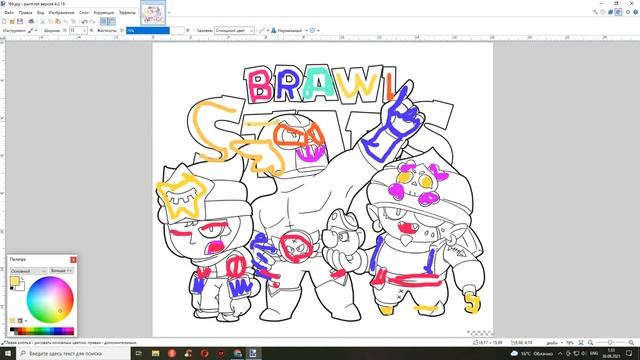Open the Primary color selector dropdown
The height and width of the screenshot is (360, 640).
pyautogui.click(x=29, y=271)
